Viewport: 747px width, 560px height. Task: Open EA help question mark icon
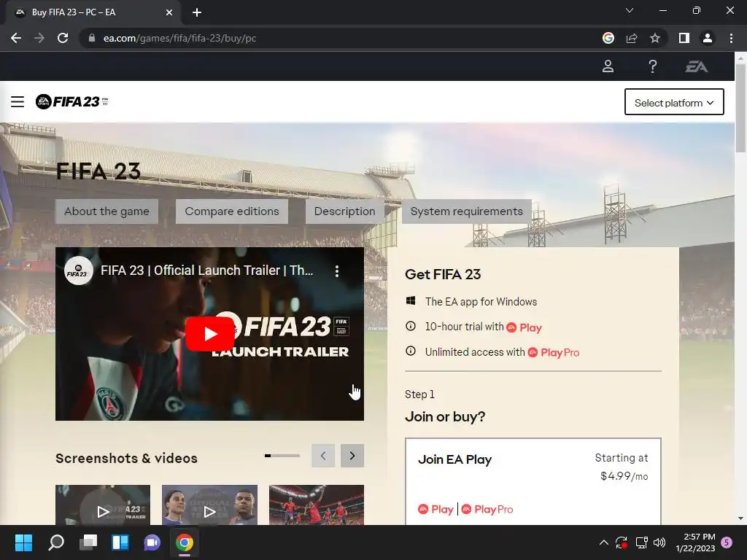[652, 66]
